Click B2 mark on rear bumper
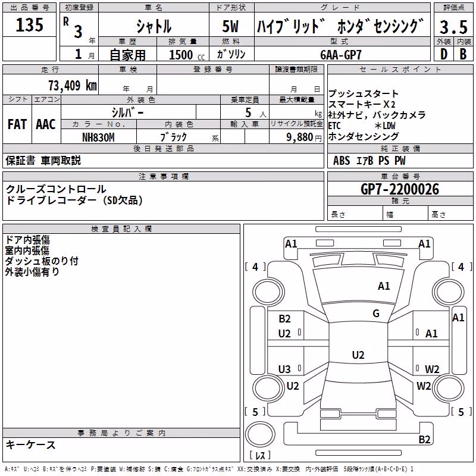Image resolution: width=476 pixels, height=476 pixels. click(424, 439)
